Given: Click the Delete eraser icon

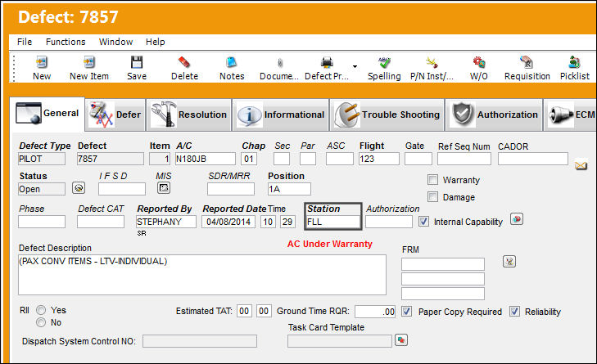Looking at the screenshot, I should [184, 62].
